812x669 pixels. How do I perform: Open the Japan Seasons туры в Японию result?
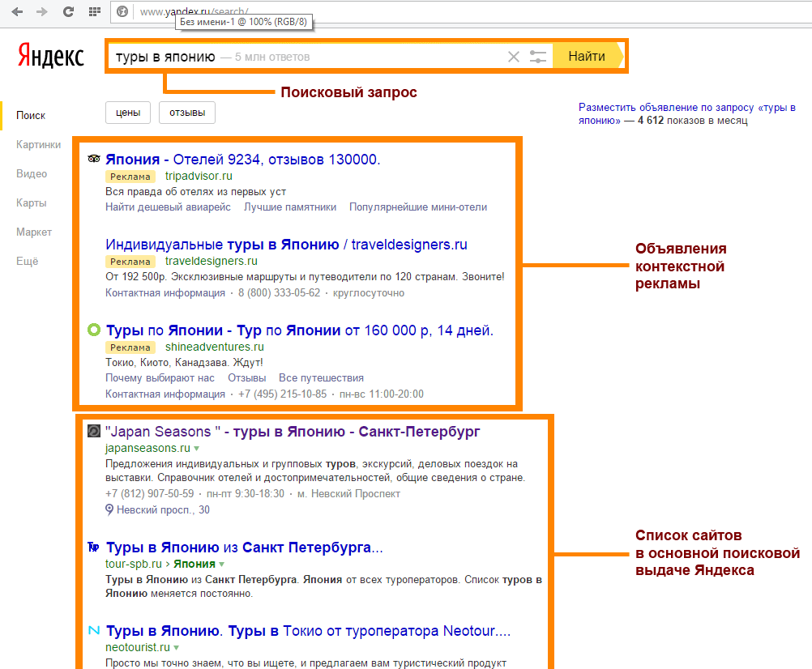coord(293,432)
